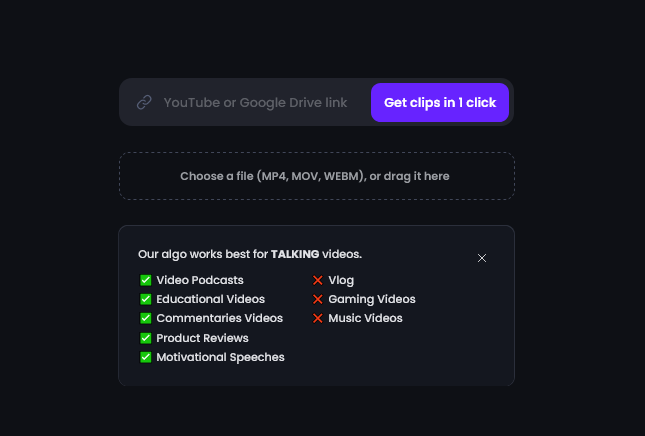Image resolution: width=645 pixels, height=436 pixels.
Task: Click the red X icon beside Gaming Videos
Action: pos(318,299)
